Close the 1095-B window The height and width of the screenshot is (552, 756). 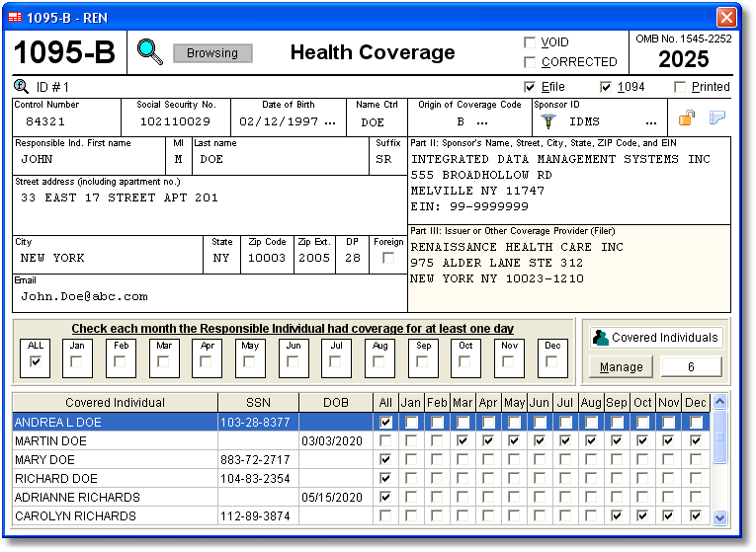tap(726, 18)
